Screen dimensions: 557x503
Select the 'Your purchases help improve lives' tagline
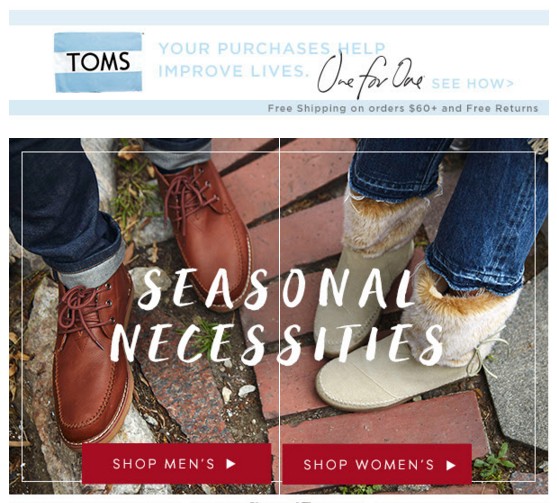tap(272, 59)
